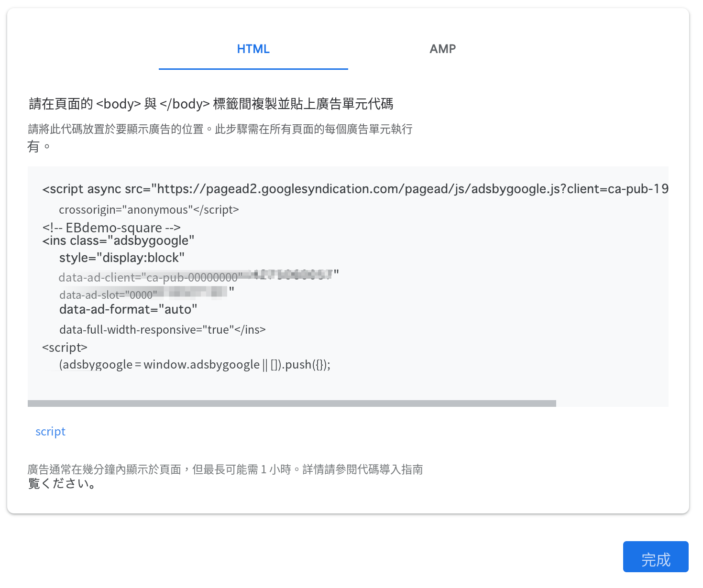Click the heading about <body> 標籤間複製
The height and width of the screenshot is (588, 703).
(x=211, y=104)
